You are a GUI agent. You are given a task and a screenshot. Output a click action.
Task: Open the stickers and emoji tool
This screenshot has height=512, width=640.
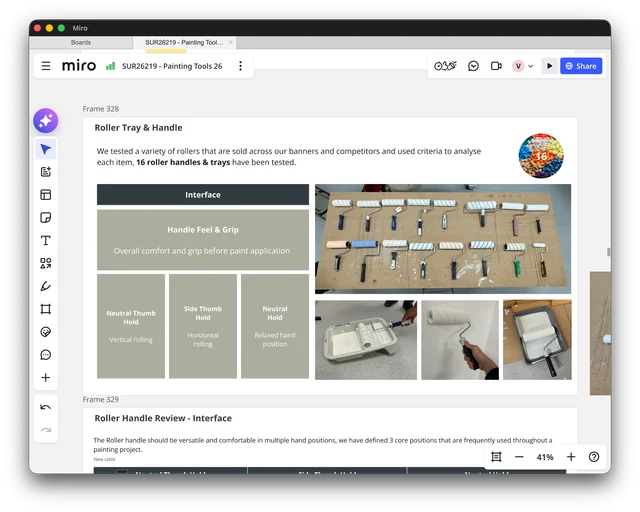pos(46,332)
